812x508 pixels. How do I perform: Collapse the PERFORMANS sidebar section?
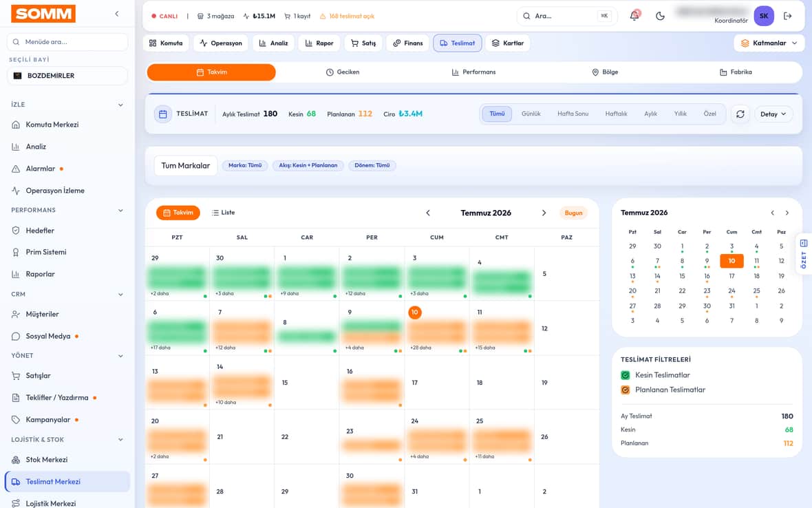[120, 210]
